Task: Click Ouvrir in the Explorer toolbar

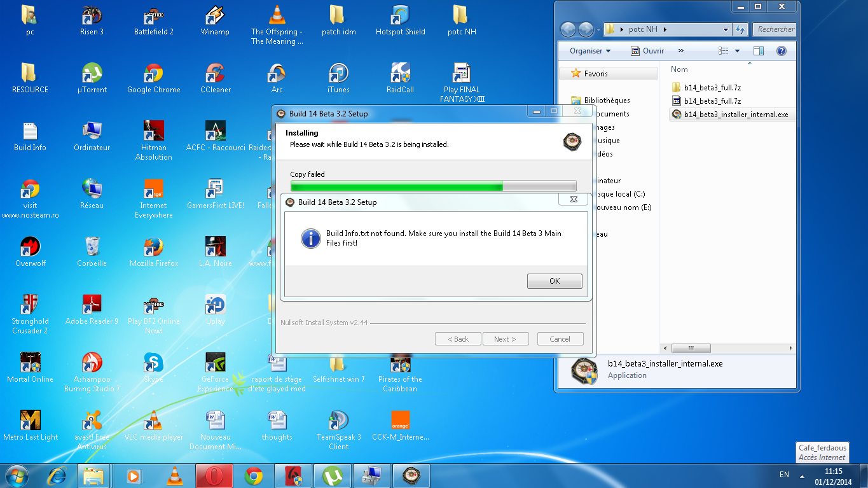Action: click(647, 51)
